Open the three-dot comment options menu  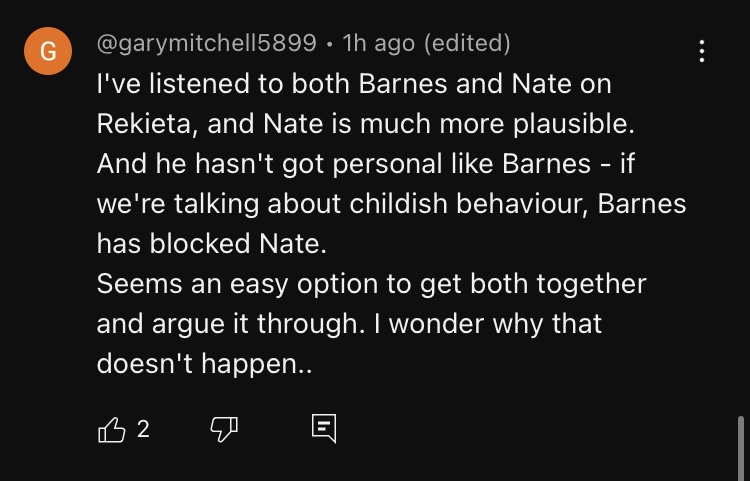(x=702, y=51)
